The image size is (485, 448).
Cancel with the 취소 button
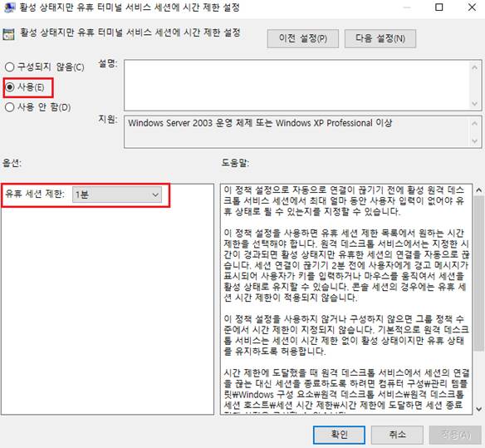[397, 435]
